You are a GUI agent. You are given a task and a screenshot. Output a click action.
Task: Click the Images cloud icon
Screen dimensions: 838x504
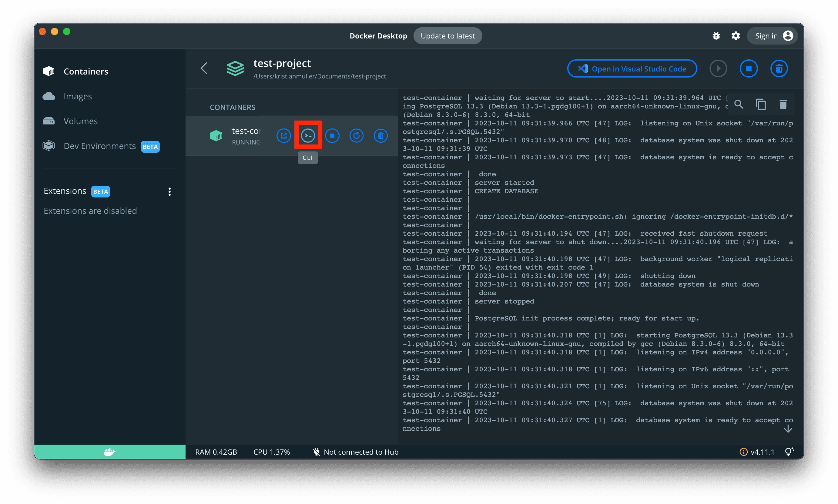49,96
